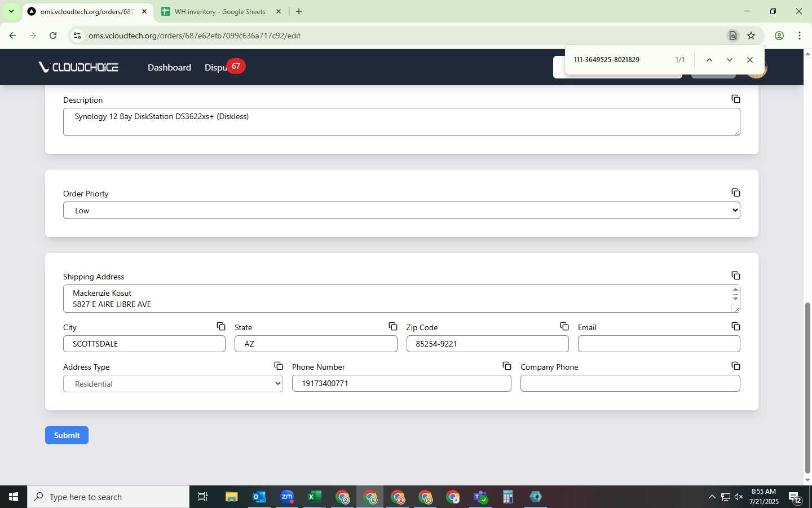Viewport: 812px width, 508px height.
Task: Close the WH inventory Google Sheets tab
Action: pos(278,11)
